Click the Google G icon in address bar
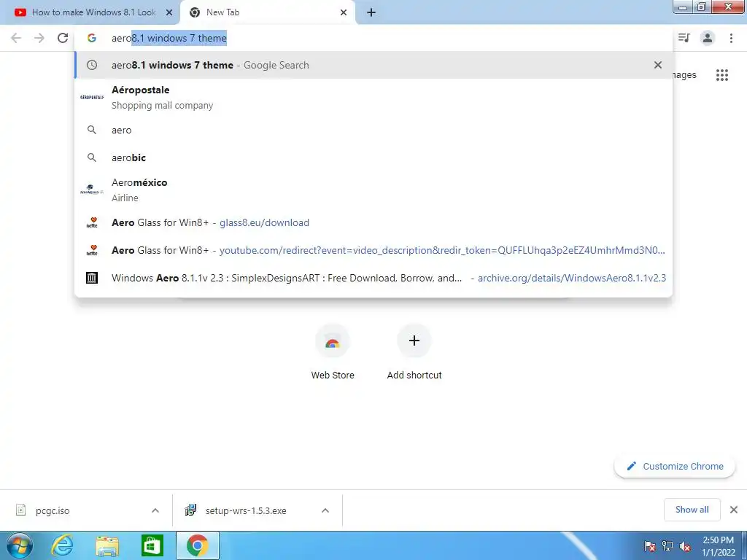The width and height of the screenshot is (747, 560). click(91, 38)
